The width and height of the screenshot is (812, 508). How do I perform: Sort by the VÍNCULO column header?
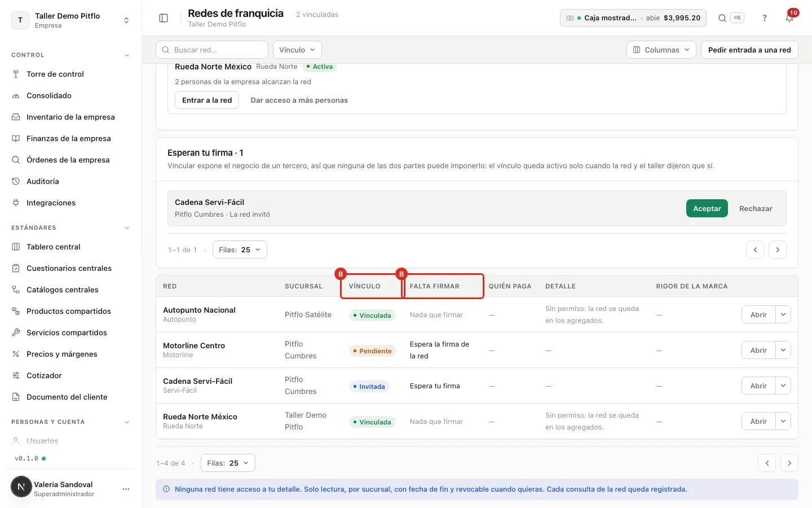coord(364,286)
